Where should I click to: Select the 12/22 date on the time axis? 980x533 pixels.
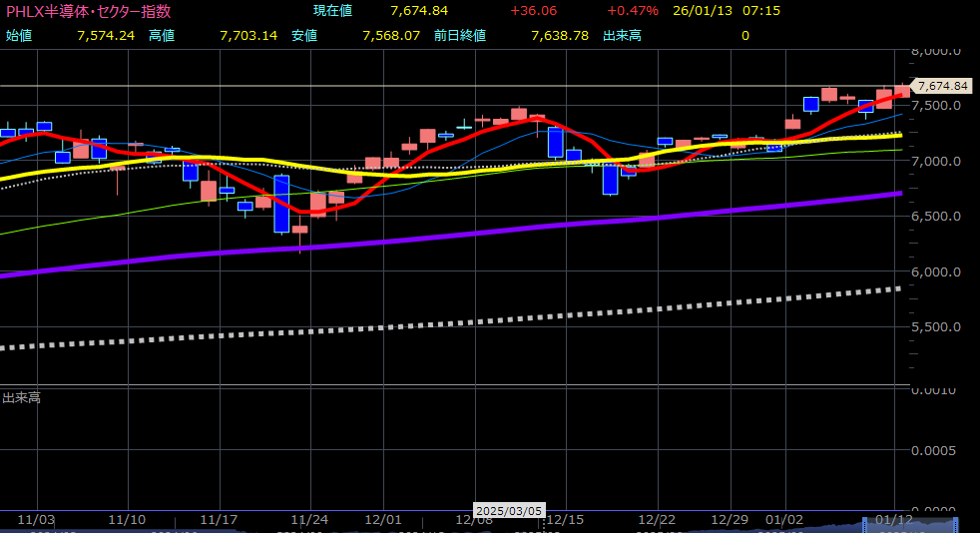[657, 520]
